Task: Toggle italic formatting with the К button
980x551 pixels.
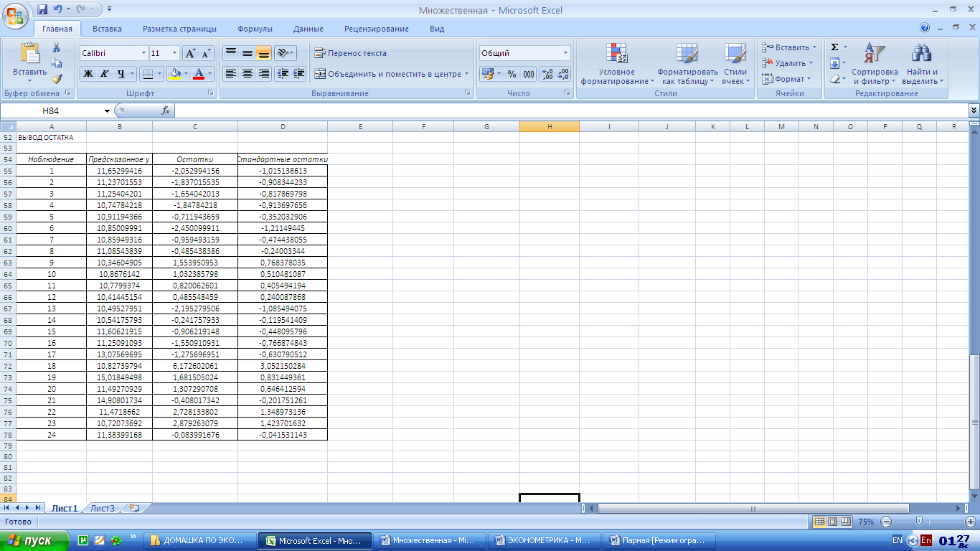Action: click(x=105, y=73)
